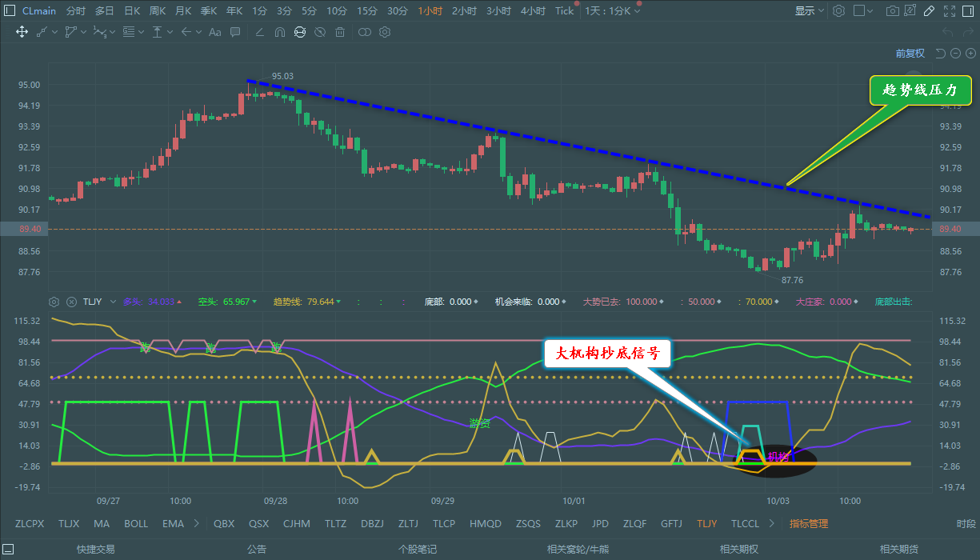Image resolution: width=980 pixels, height=560 pixels.
Task: Switch to the 日K timeframe tab
Action: tap(132, 11)
